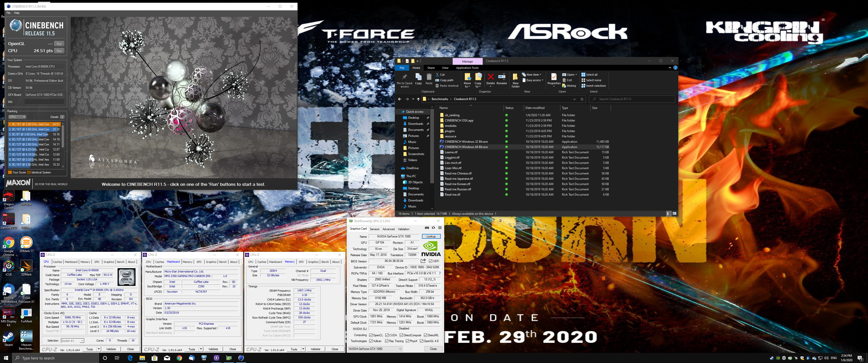Toggle OpenCL checkbox in GPU-Z
Viewport: 868px width, 363px height.
(371, 335)
